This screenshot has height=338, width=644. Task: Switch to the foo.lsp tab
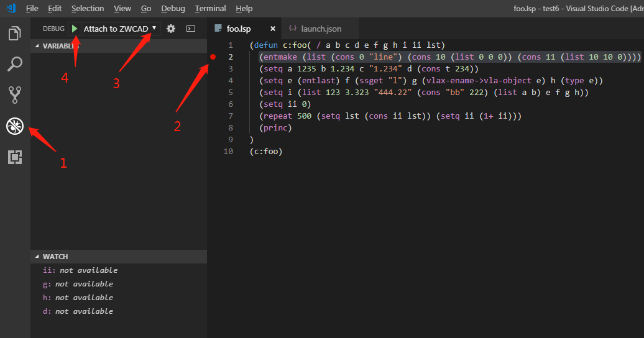click(x=245, y=29)
